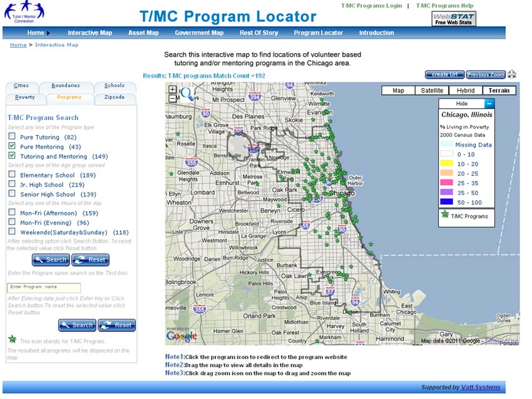532x399 pixels.
Task: Activate the drag zoom magnifier icon on map
Action: [x=188, y=94]
